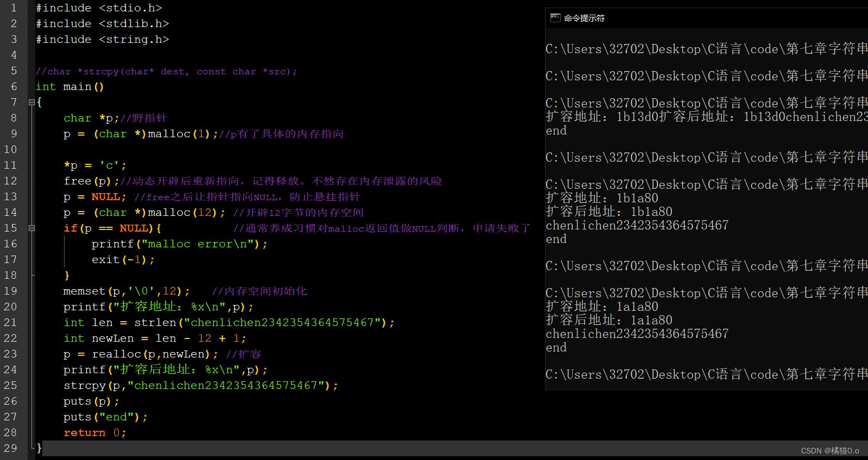Click the 'int len = strlen' statement
This screenshot has width=868, height=460.
[229, 322]
